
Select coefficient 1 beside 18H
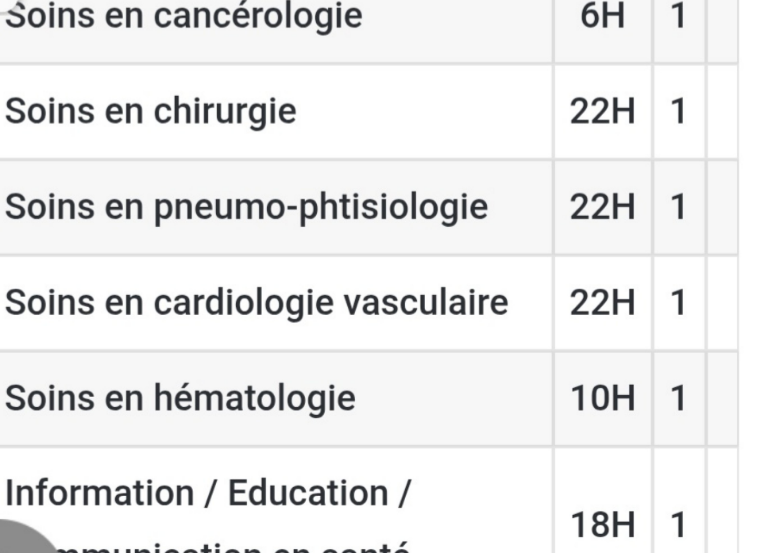(x=678, y=525)
